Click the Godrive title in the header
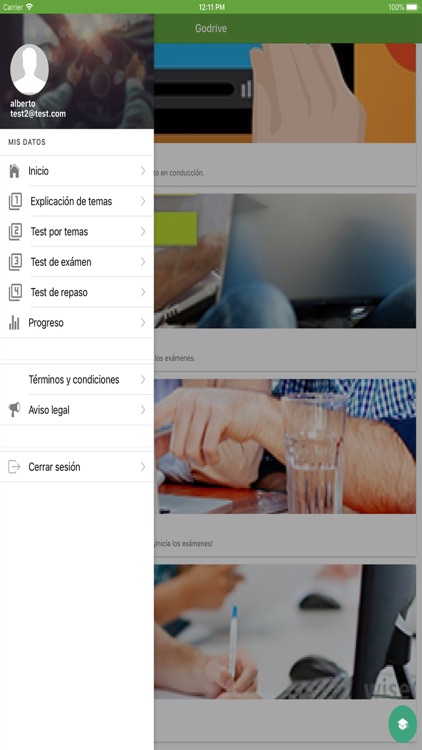422x750 pixels. [x=211, y=28]
